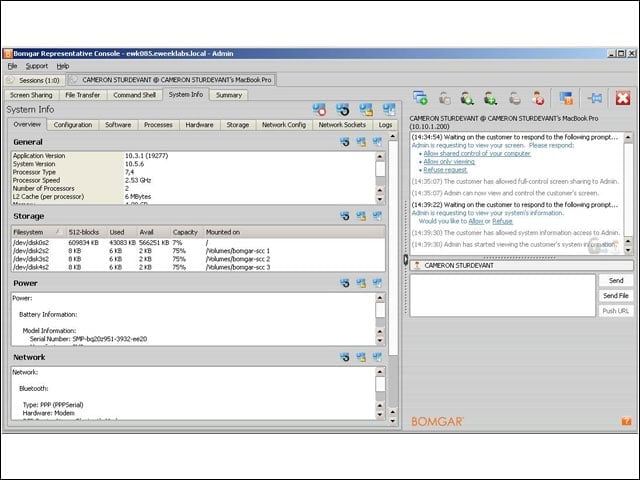
Task: Open the Command Shell tab
Action: click(x=135, y=95)
